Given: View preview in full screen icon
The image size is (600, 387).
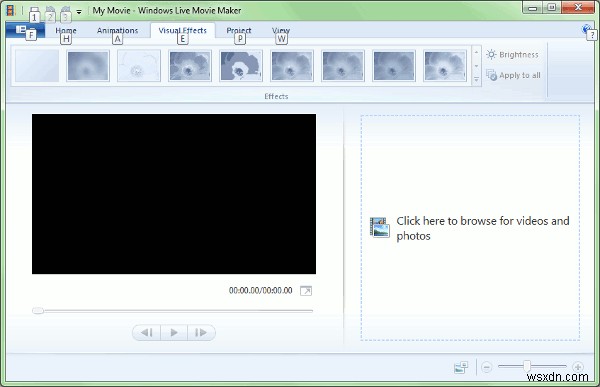Looking at the screenshot, I should pyautogui.click(x=306, y=291).
